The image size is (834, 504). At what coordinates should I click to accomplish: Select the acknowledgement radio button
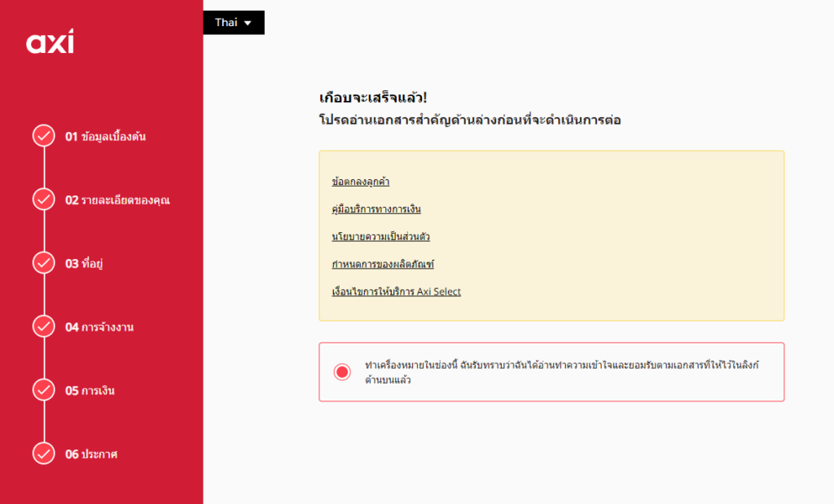[x=342, y=371]
